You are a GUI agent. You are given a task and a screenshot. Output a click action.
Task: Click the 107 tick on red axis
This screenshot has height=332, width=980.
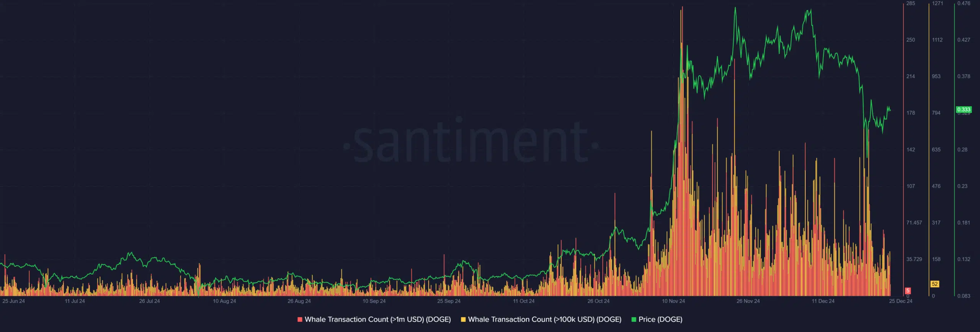pos(911,186)
